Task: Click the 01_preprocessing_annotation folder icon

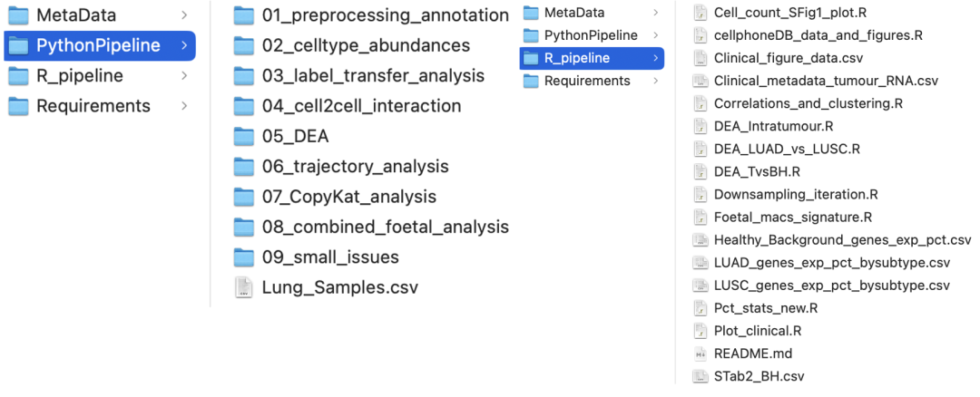Action: point(243,15)
